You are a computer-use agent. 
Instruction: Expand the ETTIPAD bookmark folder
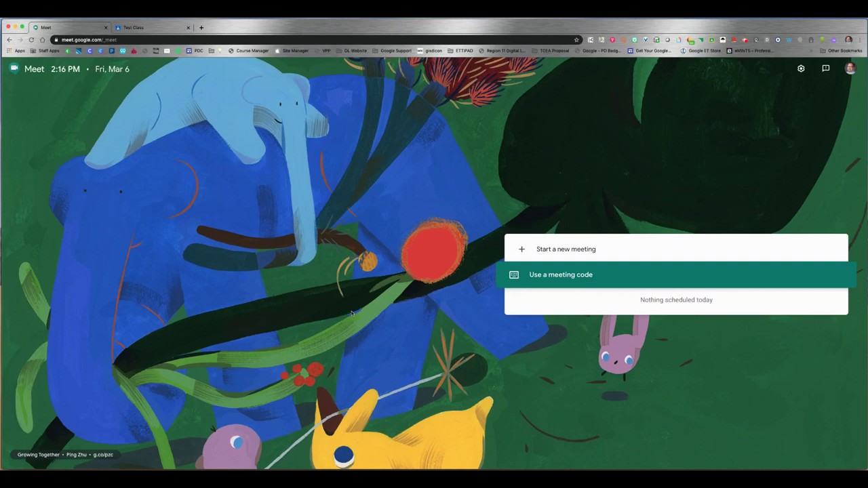pos(460,51)
